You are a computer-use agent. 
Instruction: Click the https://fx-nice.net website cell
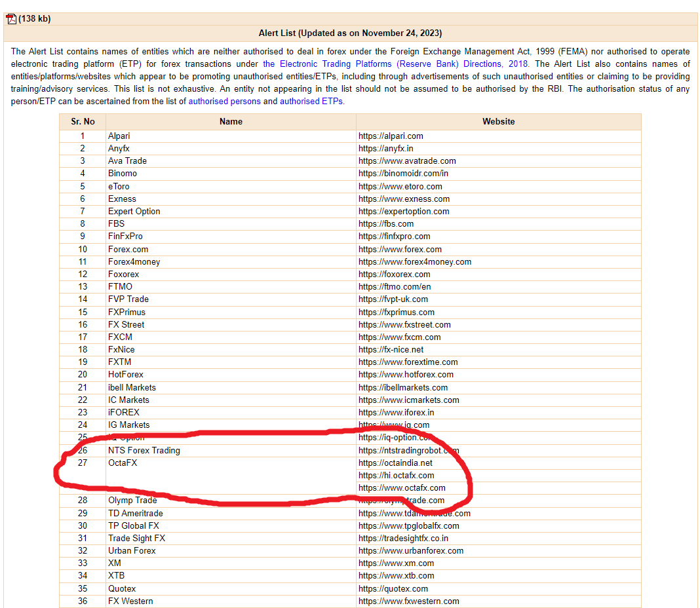[499, 350]
